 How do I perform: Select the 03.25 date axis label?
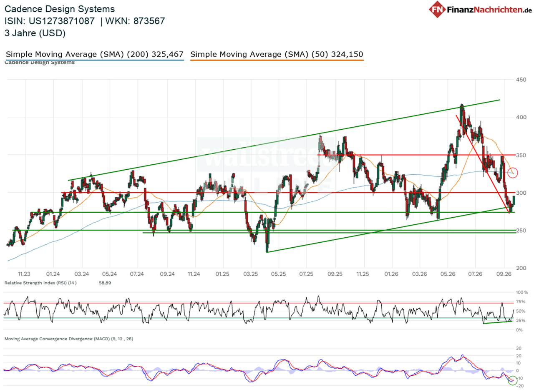250,274
